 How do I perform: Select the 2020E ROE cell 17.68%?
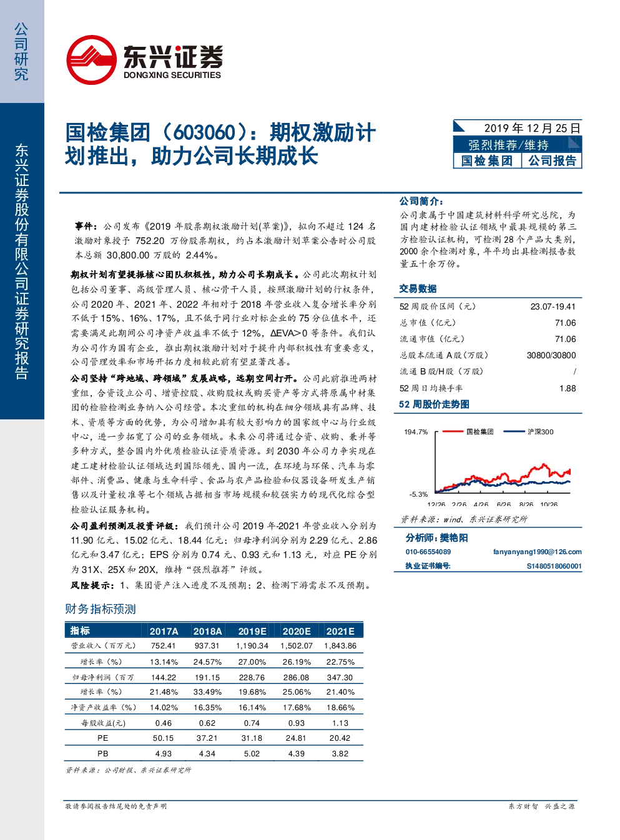coord(297,708)
